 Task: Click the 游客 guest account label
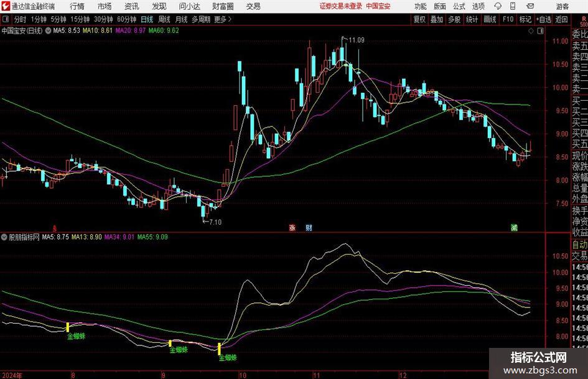562,6
